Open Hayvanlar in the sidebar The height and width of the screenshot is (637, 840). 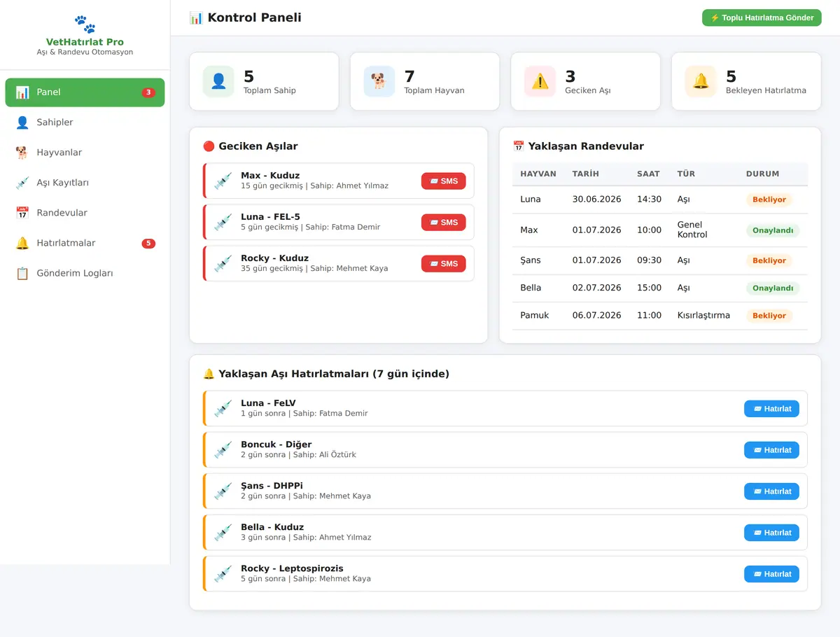[x=85, y=153]
